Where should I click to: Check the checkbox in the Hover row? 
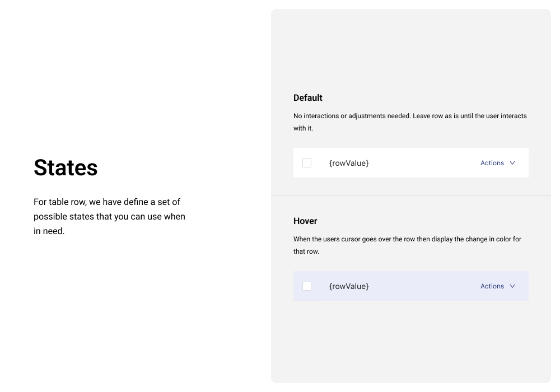(307, 286)
